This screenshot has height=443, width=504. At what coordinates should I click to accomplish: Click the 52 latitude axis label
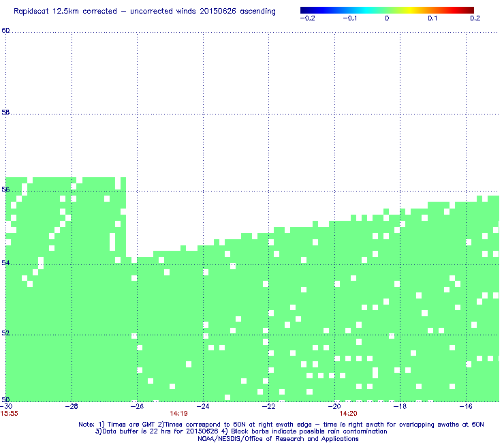(5, 333)
